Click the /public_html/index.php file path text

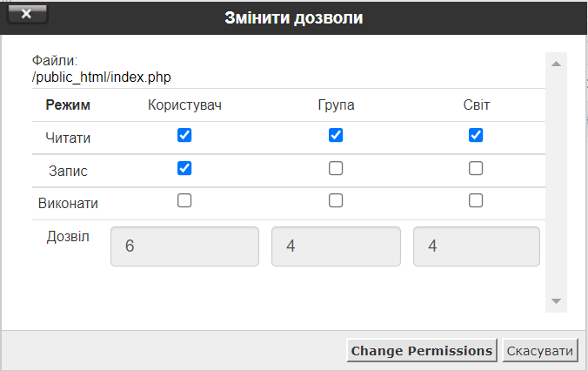[102, 78]
